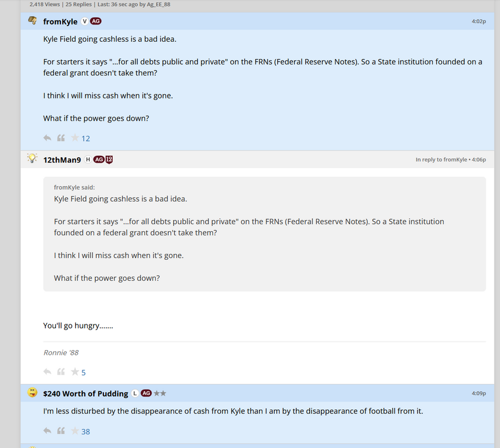Image resolution: width=500 pixels, height=448 pixels.
Task: Click 12thMan9's lightbulb avatar icon
Action: [x=32, y=159]
